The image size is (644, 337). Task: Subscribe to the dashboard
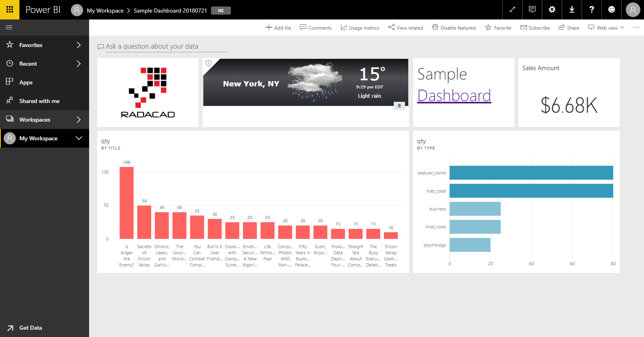click(535, 28)
